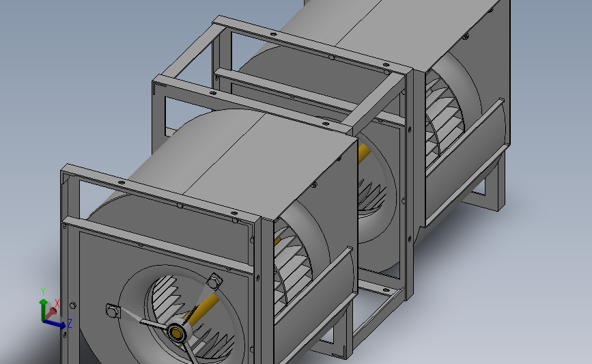Image resolution: width=592 pixels, height=364 pixels.
Task: Click the green Y axis of the triad
Action: coord(44,309)
